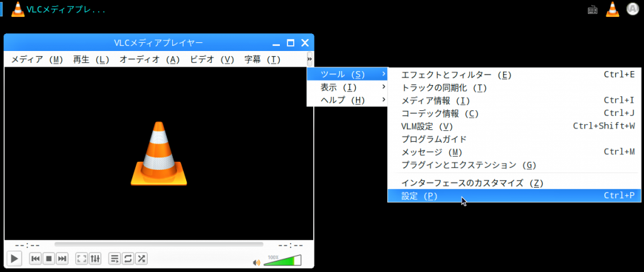Open the 字幕 (T) menu
644x272 pixels.
[262, 59]
